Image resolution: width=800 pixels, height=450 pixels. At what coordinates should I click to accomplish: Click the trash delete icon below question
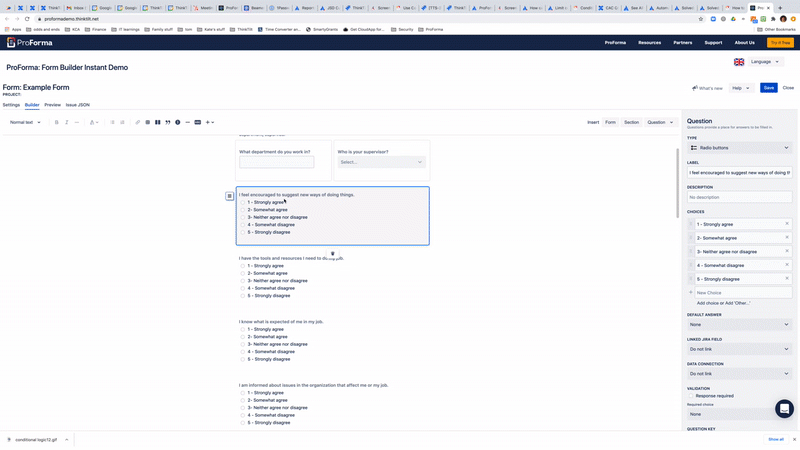(x=333, y=254)
